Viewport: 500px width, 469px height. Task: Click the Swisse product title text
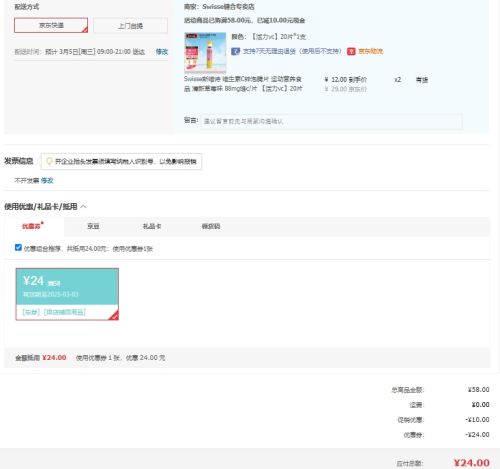(243, 84)
